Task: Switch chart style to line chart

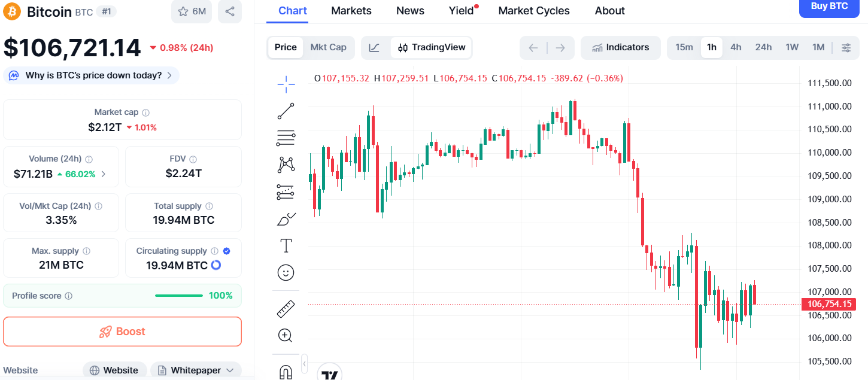Action: click(375, 47)
